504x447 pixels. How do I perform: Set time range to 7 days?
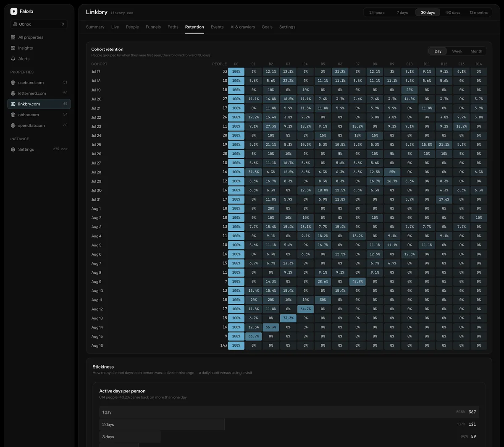(402, 13)
